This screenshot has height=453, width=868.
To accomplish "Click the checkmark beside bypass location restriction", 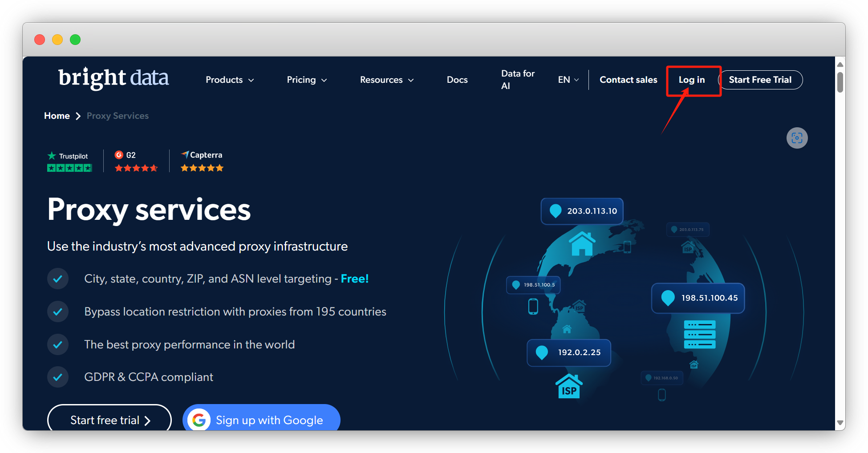I will [58, 311].
